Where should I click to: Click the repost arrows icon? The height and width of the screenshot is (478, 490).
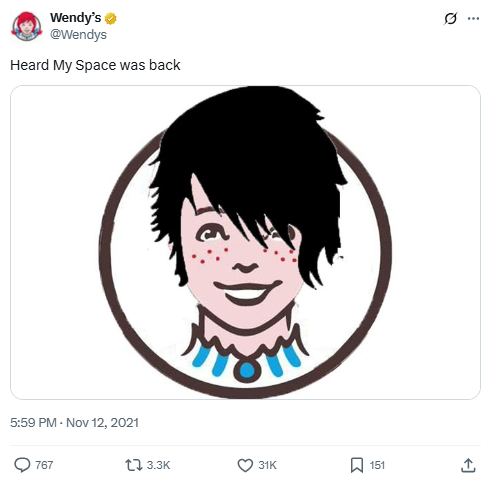point(134,465)
